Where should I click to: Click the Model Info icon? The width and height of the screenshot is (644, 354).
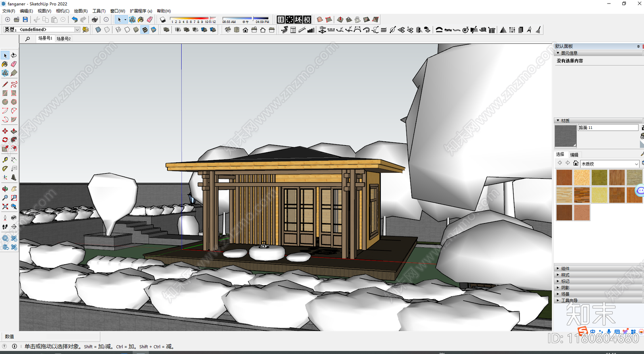106,19
